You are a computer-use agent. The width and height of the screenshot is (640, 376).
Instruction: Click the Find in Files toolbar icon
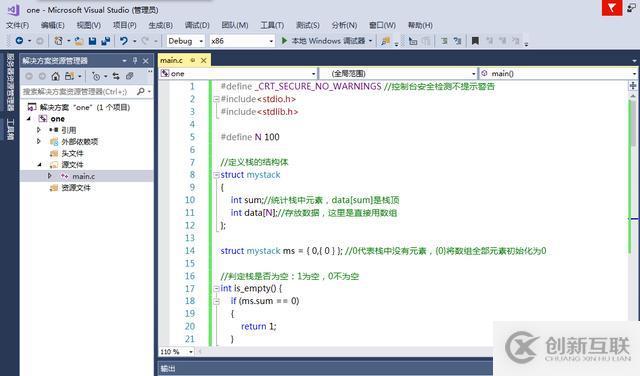[385, 41]
